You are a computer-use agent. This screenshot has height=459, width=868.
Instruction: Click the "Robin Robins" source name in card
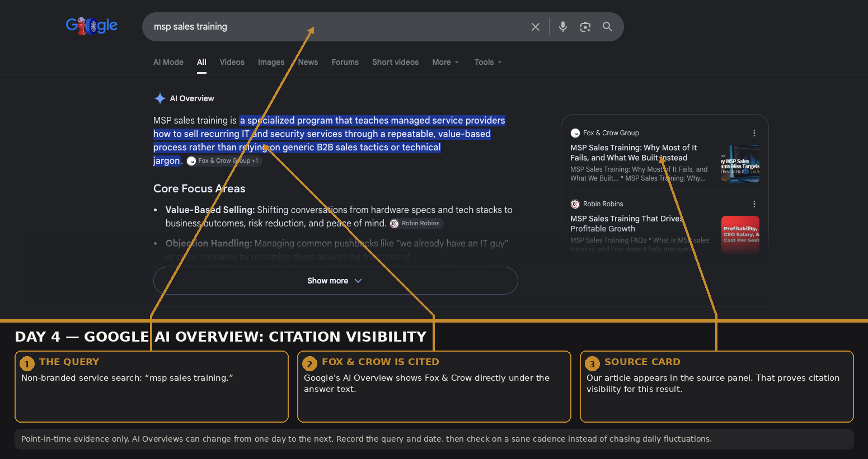[x=603, y=204]
